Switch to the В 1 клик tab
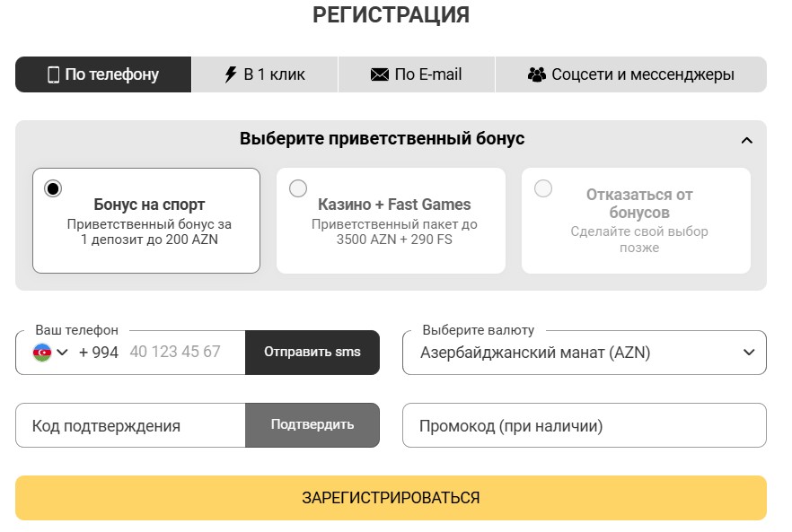 point(265,75)
